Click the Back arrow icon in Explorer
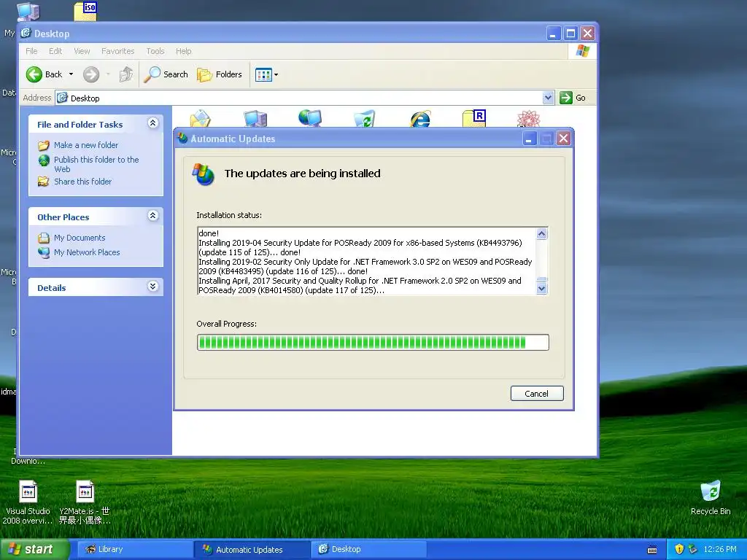 [34, 74]
